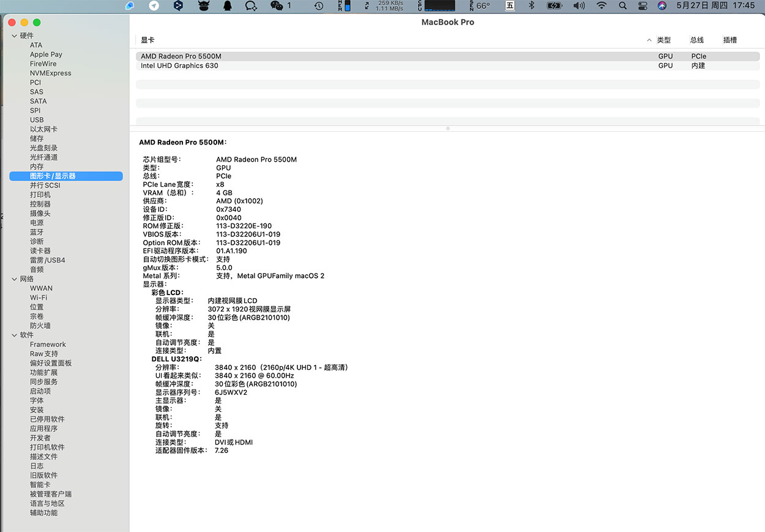Sort by the 显卡 column header
This screenshot has width=765, height=532.
coord(147,40)
